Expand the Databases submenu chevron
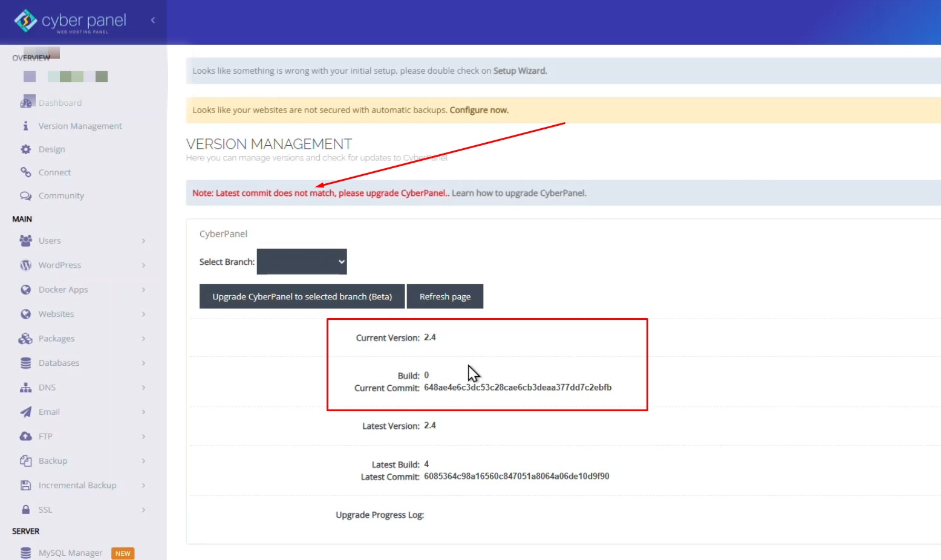 point(143,363)
